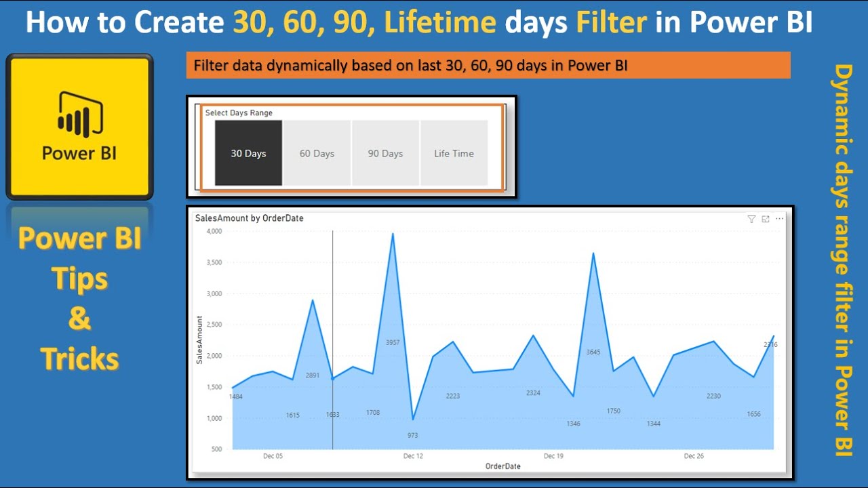The height and width of the screenshot is (488, 868).
Task: Click the 2230 data label
Action: (713, 396)
